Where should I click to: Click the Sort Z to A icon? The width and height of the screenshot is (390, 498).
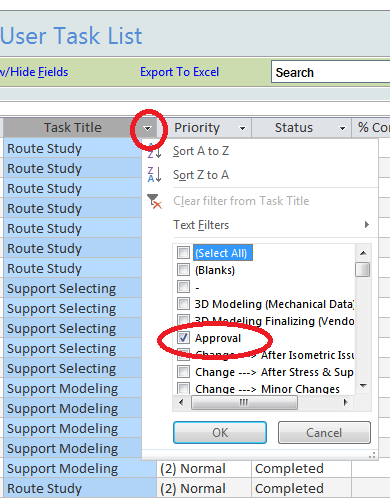click(154, 175)
